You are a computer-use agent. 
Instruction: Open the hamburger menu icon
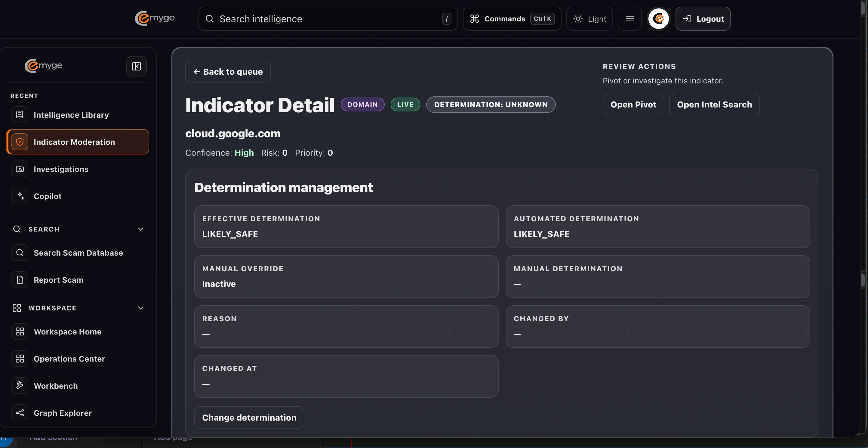pyautogui.click(x=629, y=19)
